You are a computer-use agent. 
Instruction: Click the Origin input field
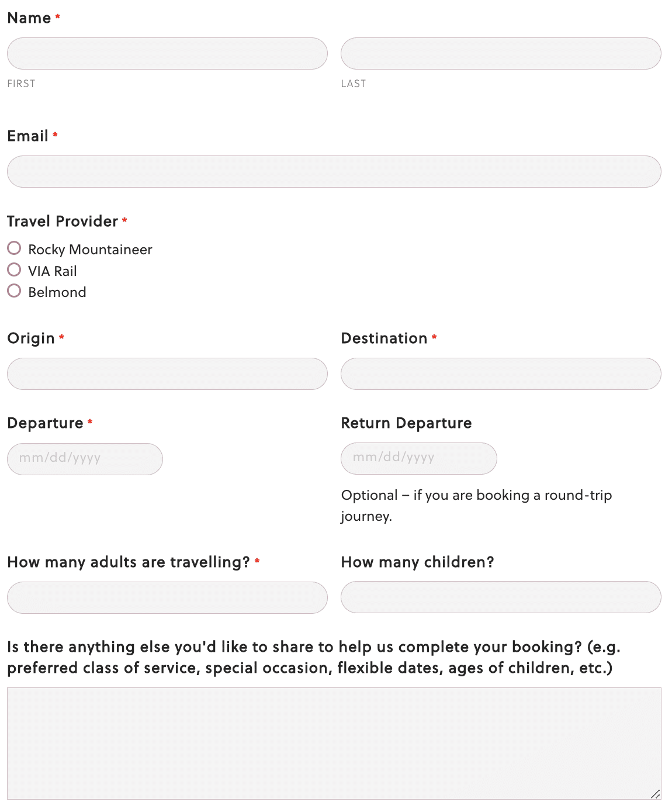[167, 374]
